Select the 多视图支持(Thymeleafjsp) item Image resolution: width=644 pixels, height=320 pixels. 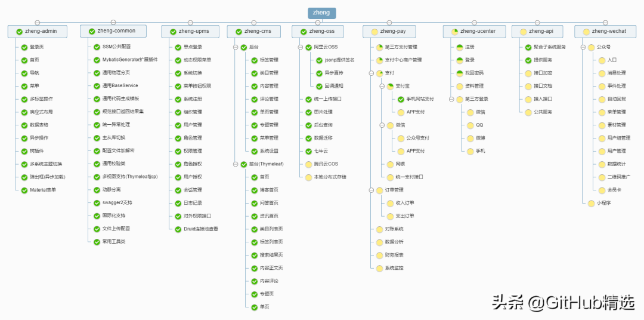(x=126, y=177)
